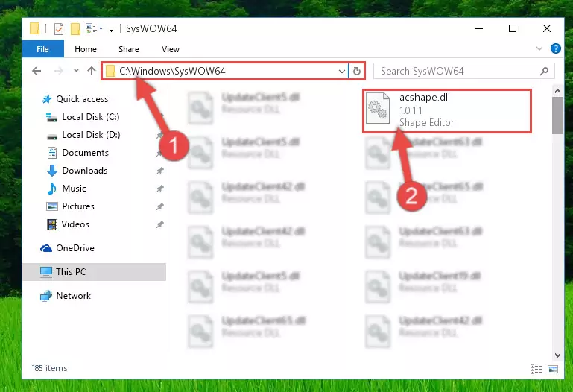Switch to the View ribbon tab

point(171,49)
